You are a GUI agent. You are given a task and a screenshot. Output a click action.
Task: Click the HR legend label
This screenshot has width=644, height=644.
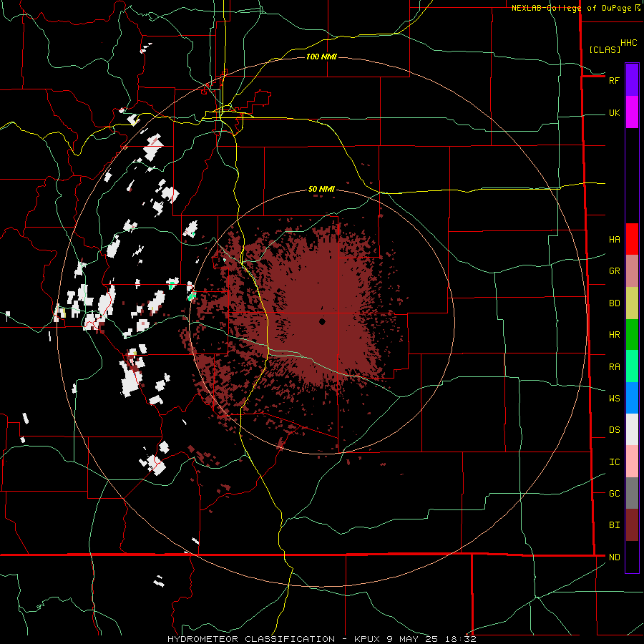(614, 335)
